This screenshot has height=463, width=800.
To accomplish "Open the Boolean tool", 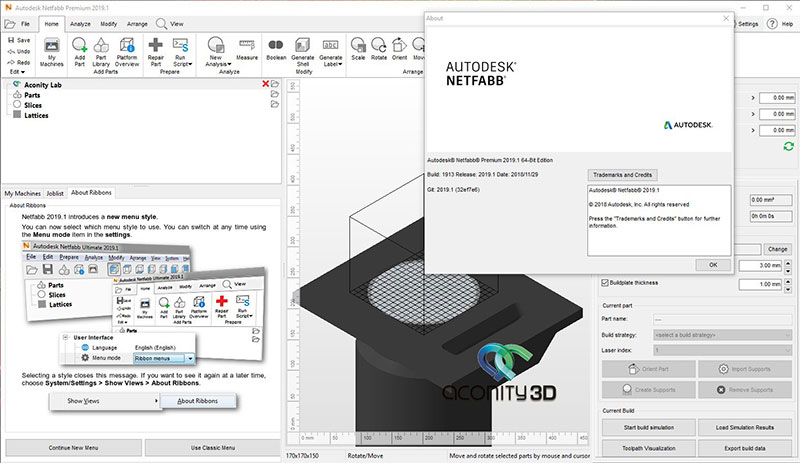I will click(x=276, y=49).
